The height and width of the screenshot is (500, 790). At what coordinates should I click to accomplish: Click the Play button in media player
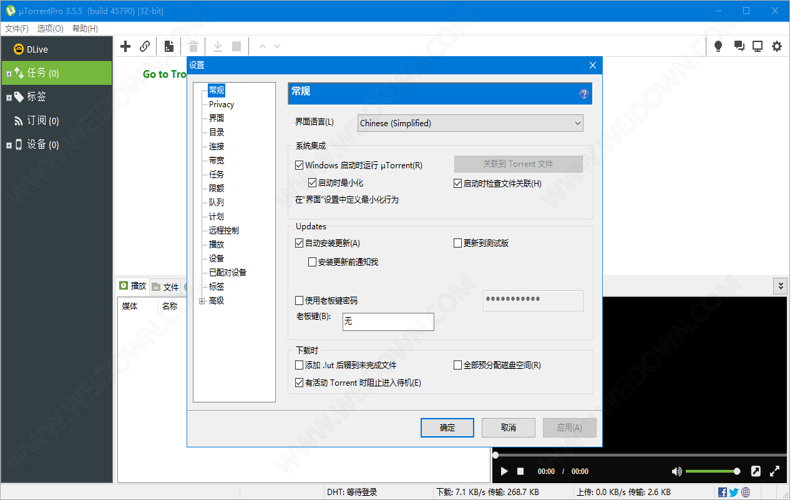coord(504,471)
